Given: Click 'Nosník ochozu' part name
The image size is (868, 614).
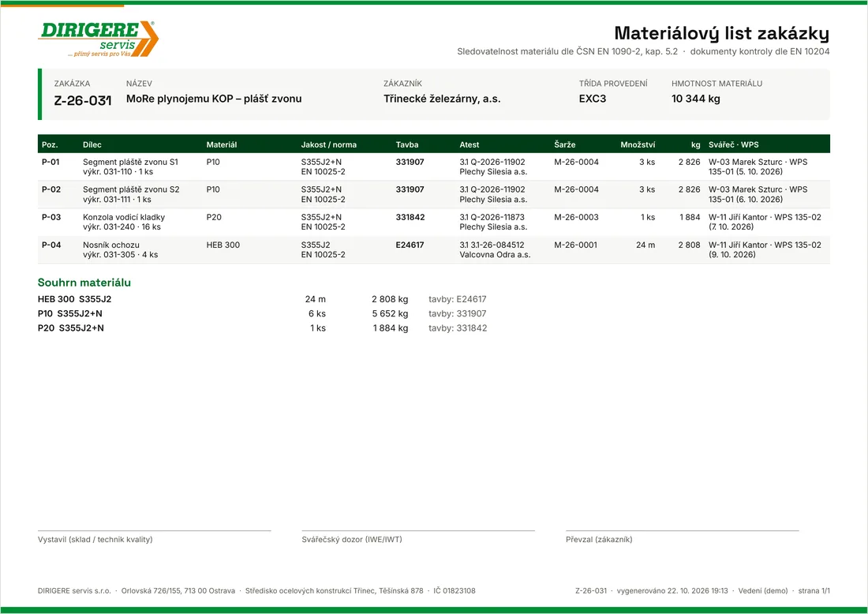Looking at the screenshot, I should coord(111,245).
